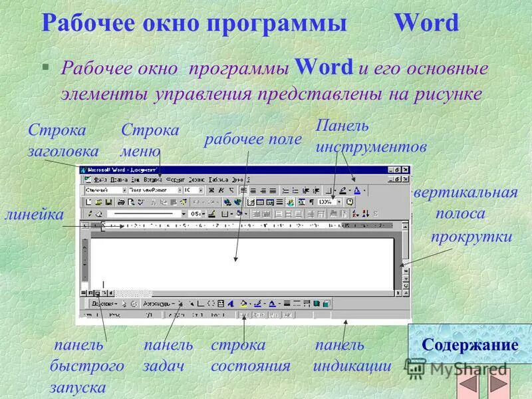Apply a numbered list
The image size is (532, 399).
click(x=285, y=191)
